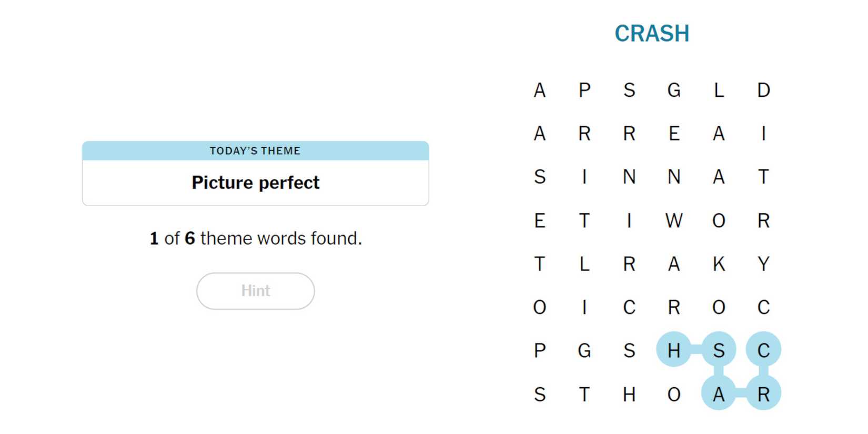Viewport: 868px width, 434px height.
Task: Click the highlighted letter S tile
Action: [719, 350]
